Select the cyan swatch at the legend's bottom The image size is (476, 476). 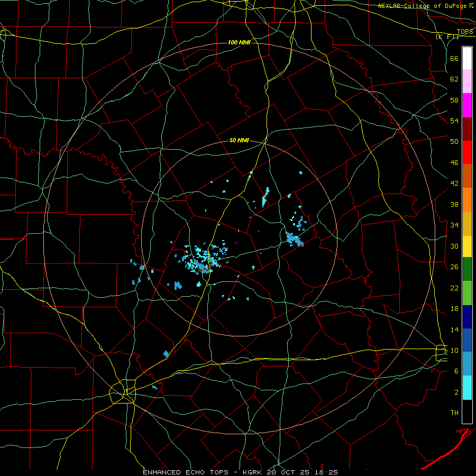click(467, 388)
